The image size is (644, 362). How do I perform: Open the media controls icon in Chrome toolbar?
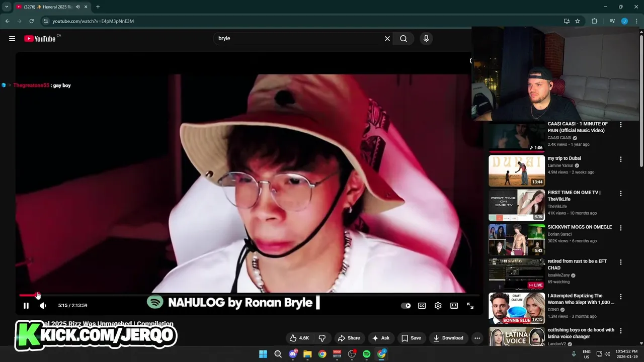click(x=612, y=21)
